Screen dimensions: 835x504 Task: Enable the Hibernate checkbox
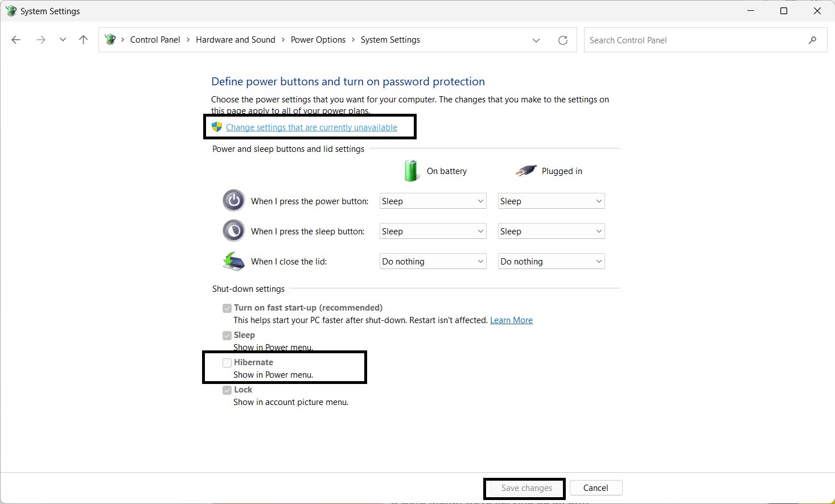[x=227, y=363]
